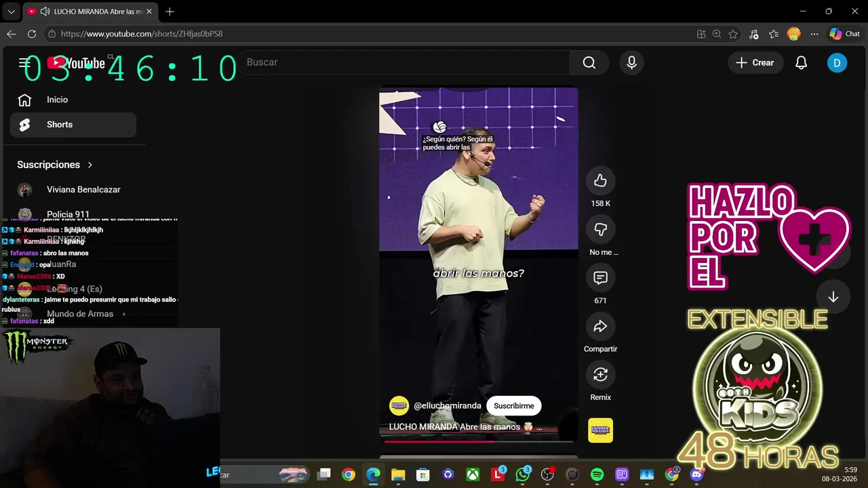Open a new browser tab
The width and height of the screenshot is (868, 488).
[170, 12]
